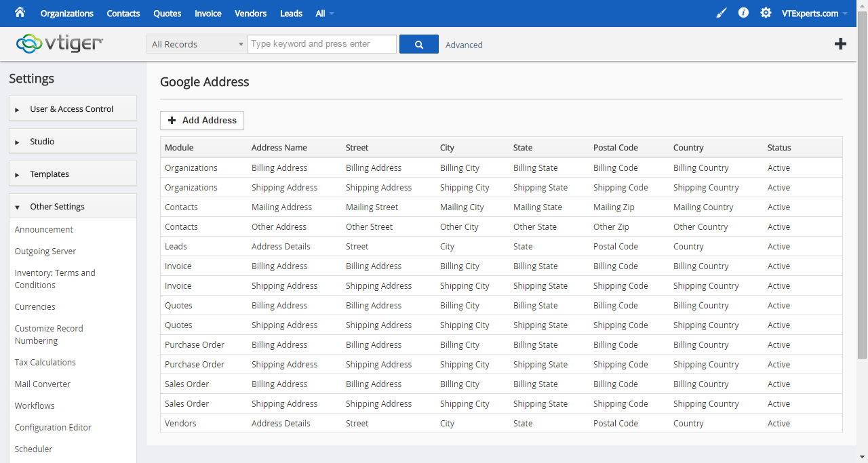Click the vtiger logo

tap(60, 44)
